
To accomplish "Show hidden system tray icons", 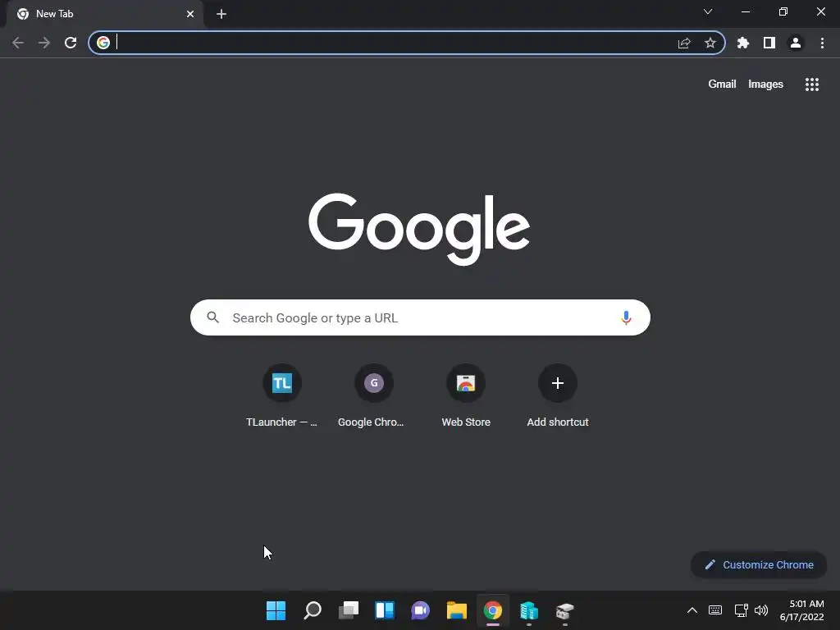I will tap(692, 610).
